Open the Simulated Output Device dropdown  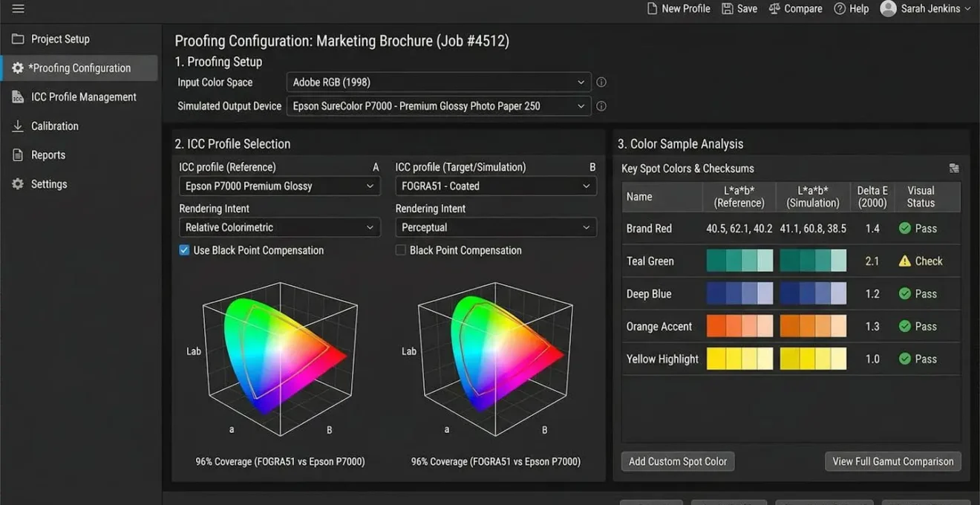(x=439, y=106)
